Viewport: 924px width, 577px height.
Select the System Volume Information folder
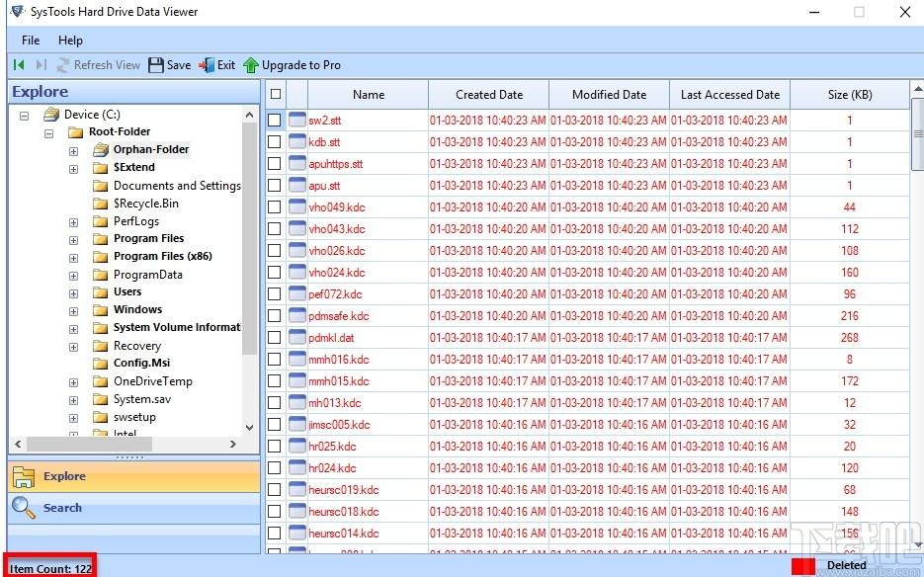coord(177,327)
